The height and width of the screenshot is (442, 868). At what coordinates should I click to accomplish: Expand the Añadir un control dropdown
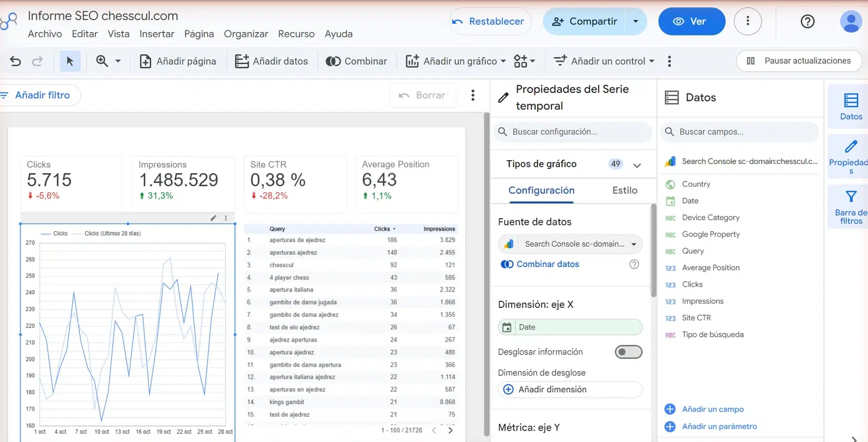click(x=652, y=61)
